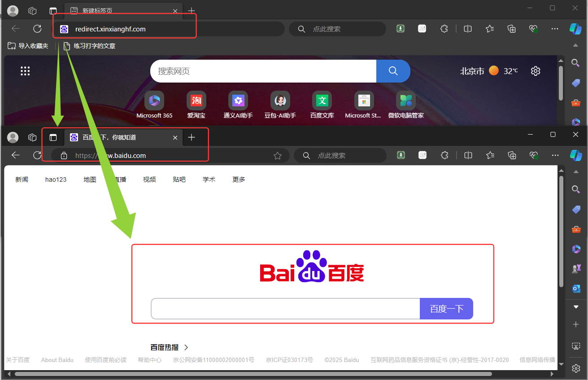The height and width of the screenshot is (380, 588).
Task: Open Microsoft 365 shortcut tile
Action: coord(154,105)
